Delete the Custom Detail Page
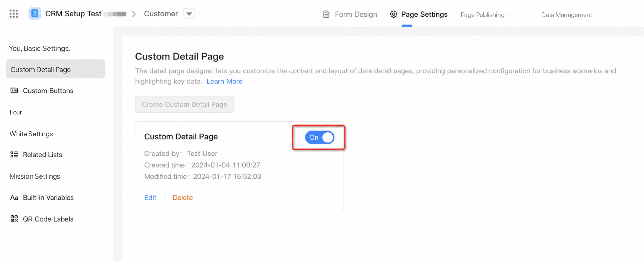644x261 pixels. [x=183, y=197]
